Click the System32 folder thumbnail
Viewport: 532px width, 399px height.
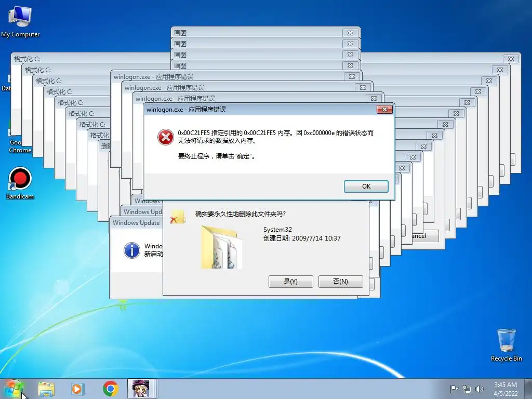coord(222,247)
